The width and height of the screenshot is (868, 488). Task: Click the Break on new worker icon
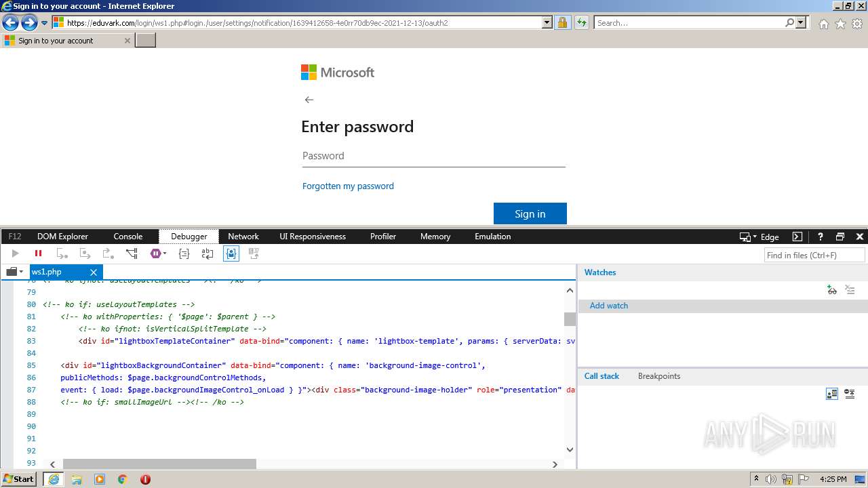pos(132,253)
